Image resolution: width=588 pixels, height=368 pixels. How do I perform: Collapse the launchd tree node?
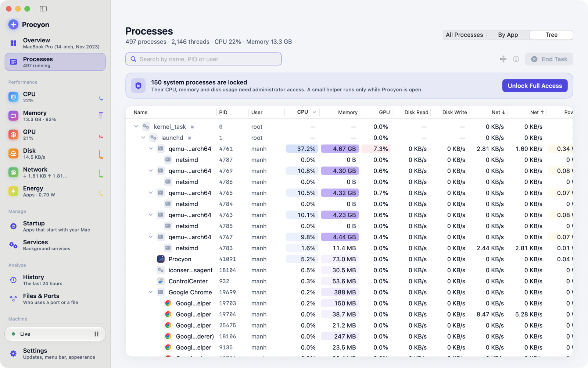(143, 138)
